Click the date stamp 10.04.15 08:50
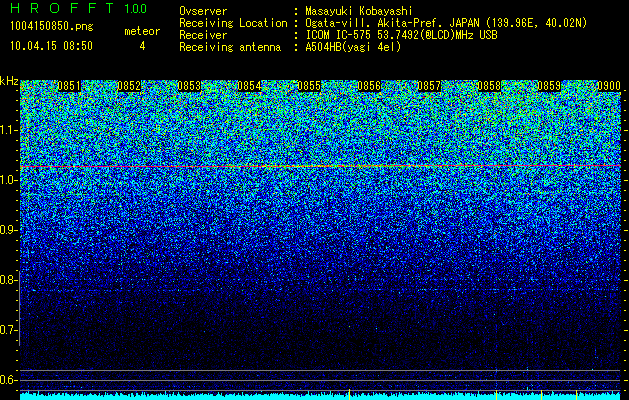This screenshot has height=400, width=629. pos(51,46)
